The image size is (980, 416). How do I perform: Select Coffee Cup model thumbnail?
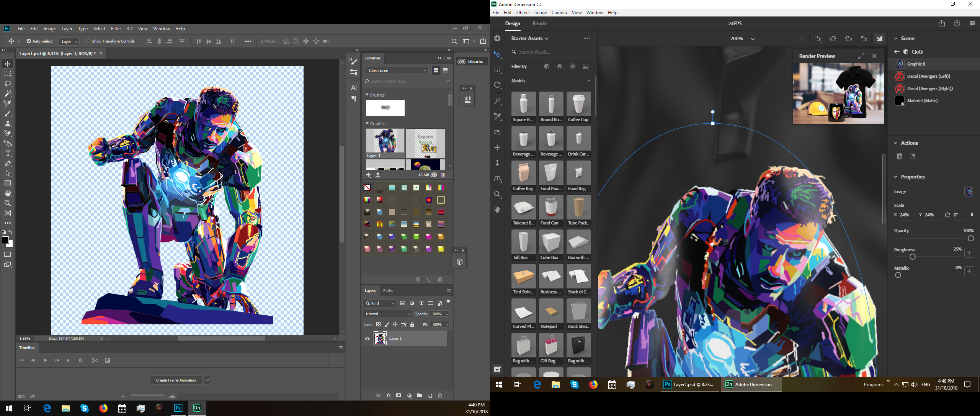click(578, 107)
